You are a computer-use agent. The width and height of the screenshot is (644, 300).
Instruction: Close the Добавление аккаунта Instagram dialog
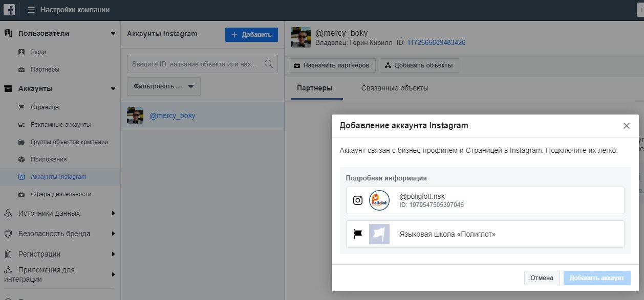627,126
